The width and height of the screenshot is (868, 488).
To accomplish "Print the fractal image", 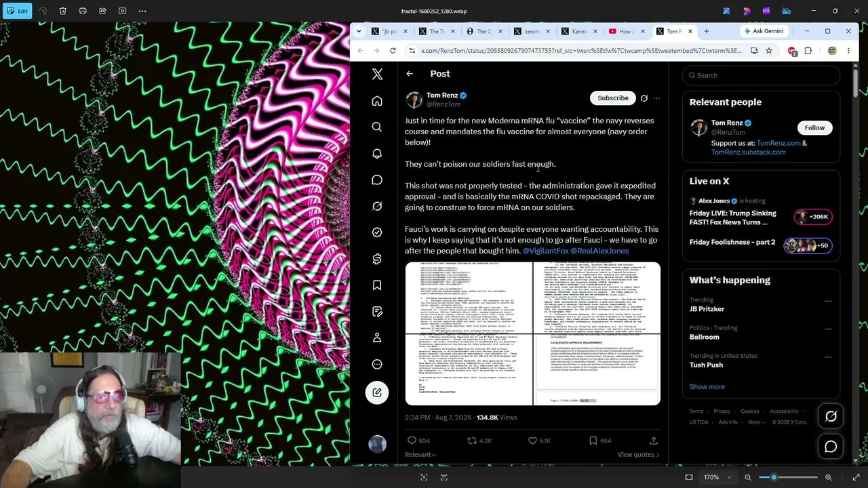I will click(x=83, y=11).
